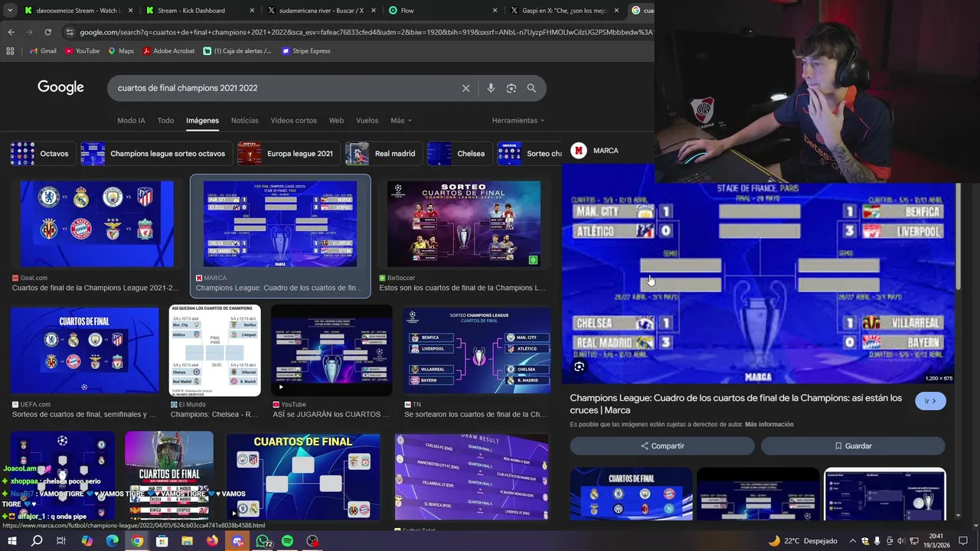980x551 pixels.
Task: Open Windows taskbar search
Action: (x=37, y=541)
